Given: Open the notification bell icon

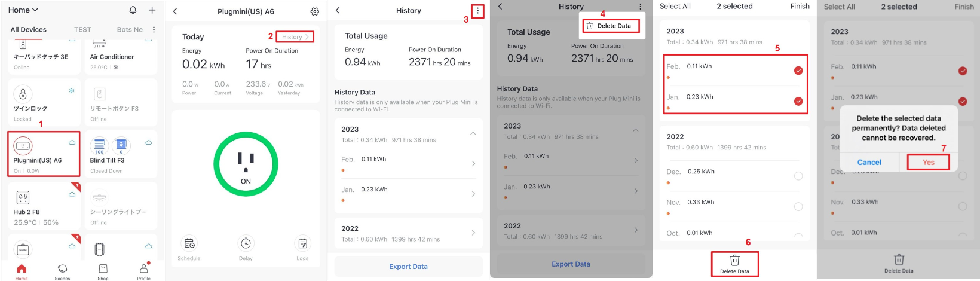Looking at the screenshot, I should click(x=133, y=10).
